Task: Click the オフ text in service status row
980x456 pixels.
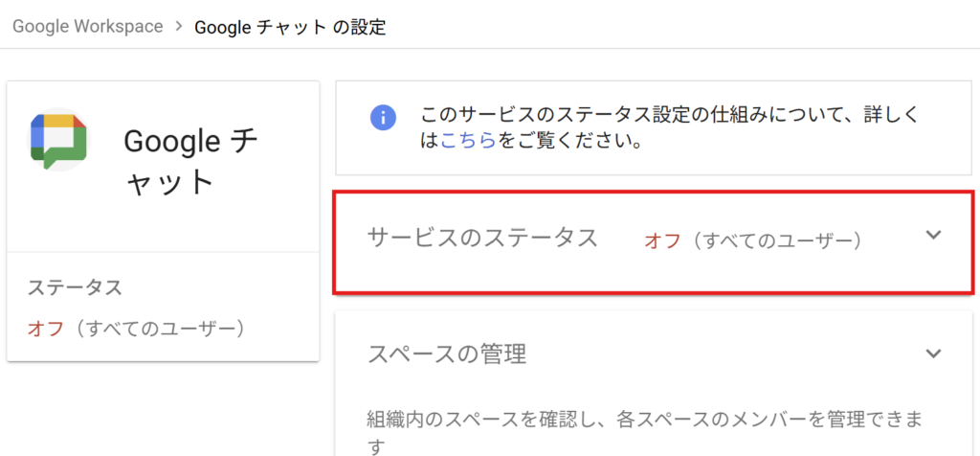Action: coord(662,240)
